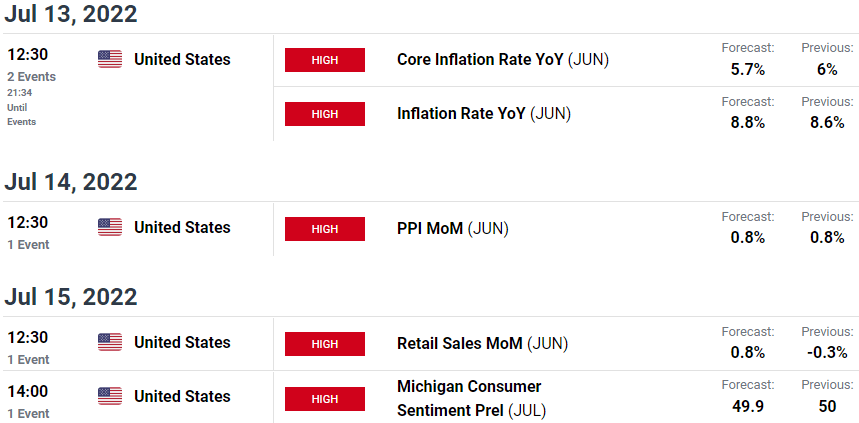Open Michigan Consumer Sentiment Prel event
The height and width of the screenshot is (423, 859).
(x=471, y=398)
